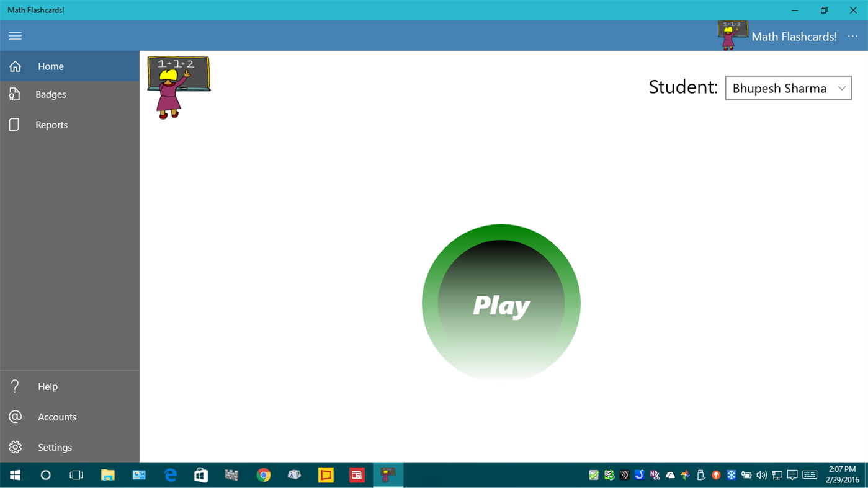Launch Google Chrome from the taskbar
The image size is (868, 488).
point(263,475)
